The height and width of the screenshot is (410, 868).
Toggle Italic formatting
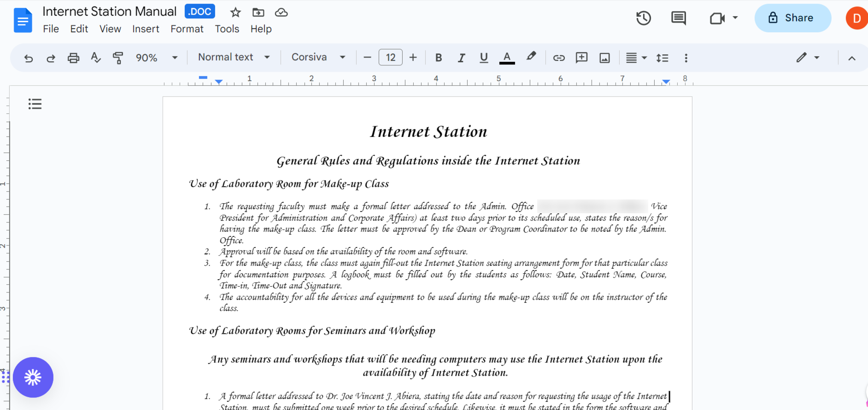click(461, 58)
